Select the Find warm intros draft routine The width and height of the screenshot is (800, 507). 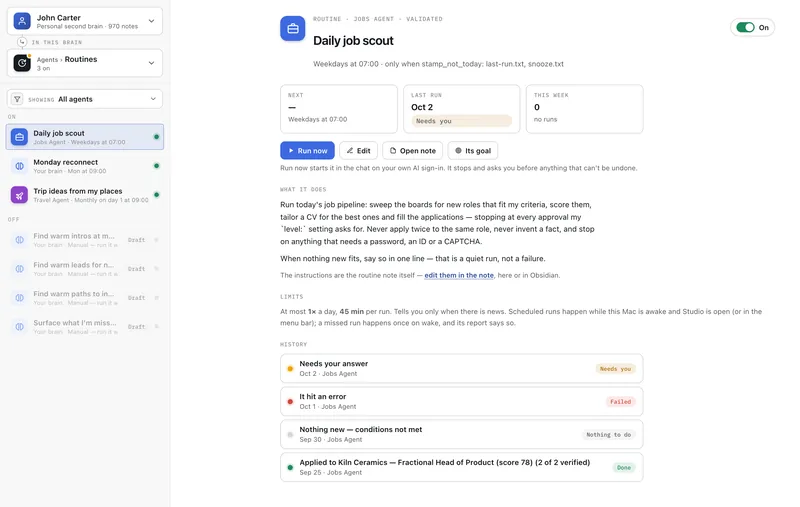(85, 240)
